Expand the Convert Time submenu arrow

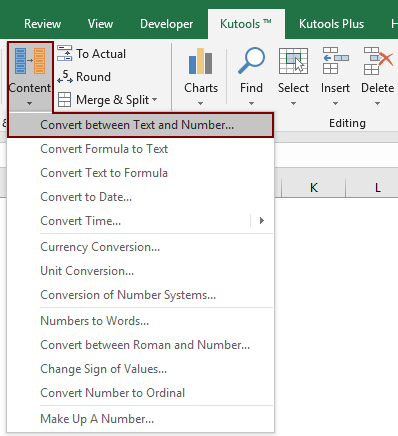262,220
